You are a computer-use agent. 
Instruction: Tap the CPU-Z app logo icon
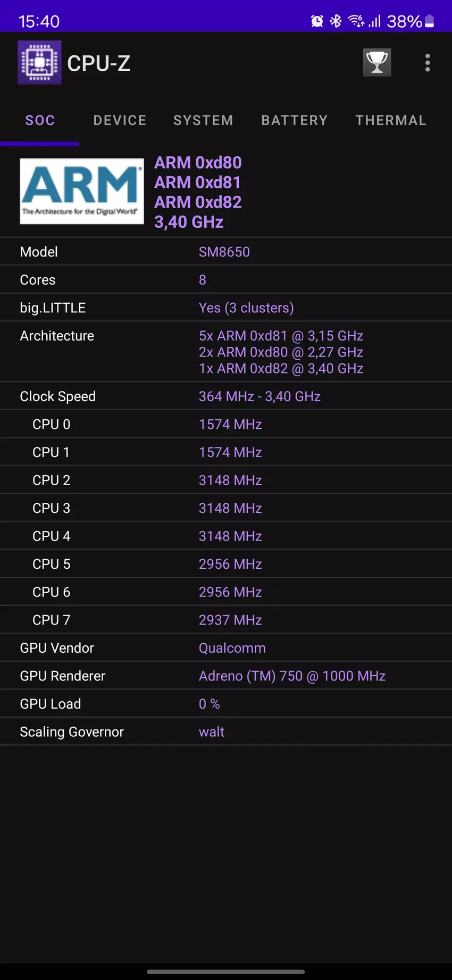39,63
